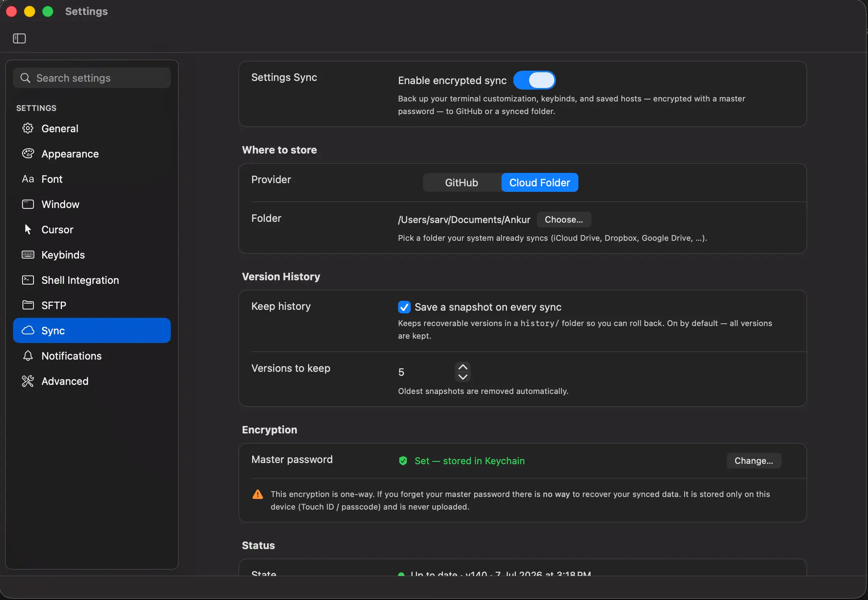Select the Cloud Folder provider option
The image size is (868, 600).
[540, 182]
